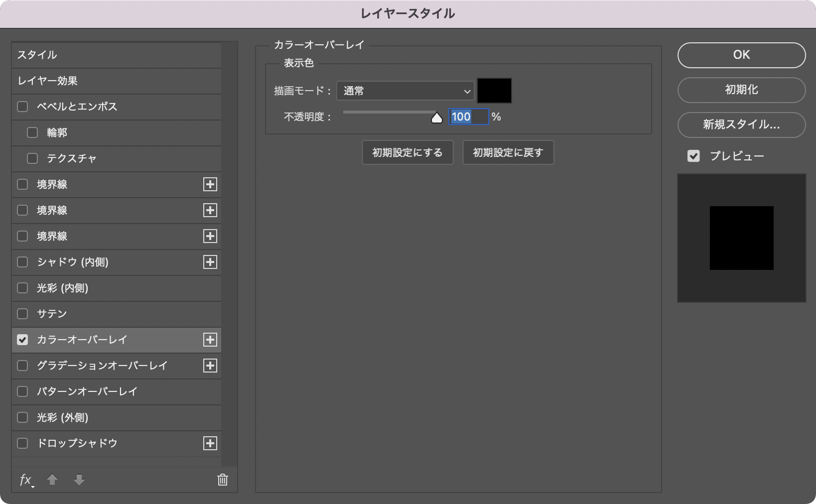Open the black overlay color swatch
Image resolution: width=816 pixels, height=504 pixels.
point(494,91)
